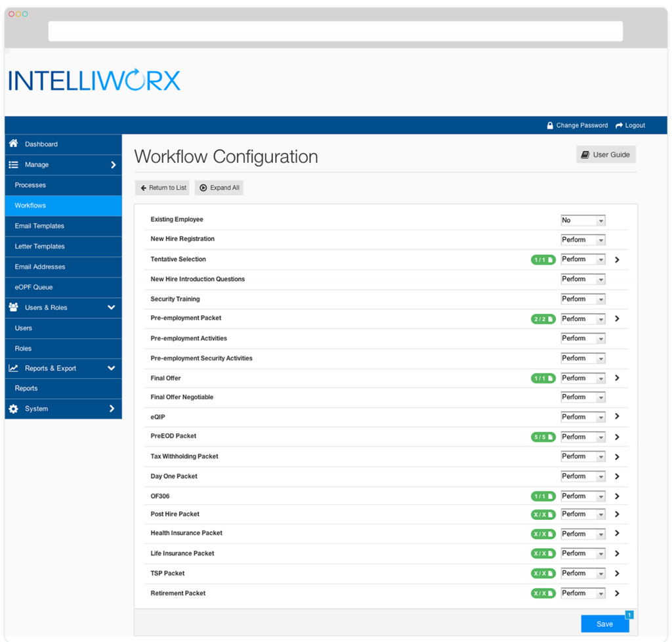Open Email Addresses in the sidebar
Image resolution: width=672 pixels, height=642 pixels.
(64, 267)
